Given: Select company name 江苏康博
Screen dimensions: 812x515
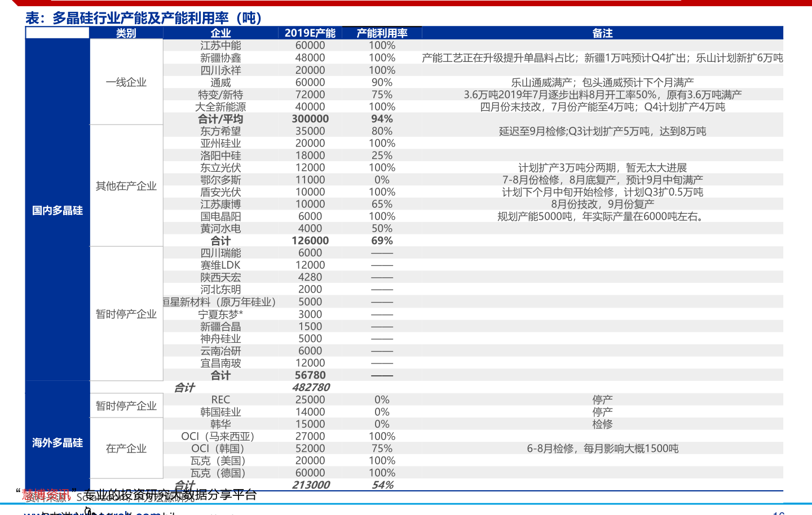Looking at the screenshot, I should click(x=220, y=205).
